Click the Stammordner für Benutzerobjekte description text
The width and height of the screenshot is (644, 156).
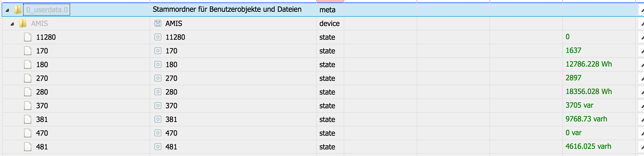pos(227,10)
